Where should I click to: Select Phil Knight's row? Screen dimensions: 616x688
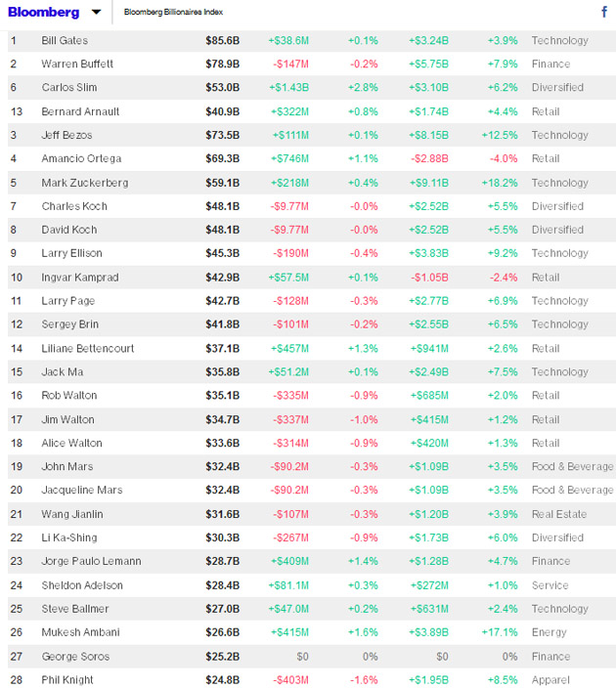(68, 680)
